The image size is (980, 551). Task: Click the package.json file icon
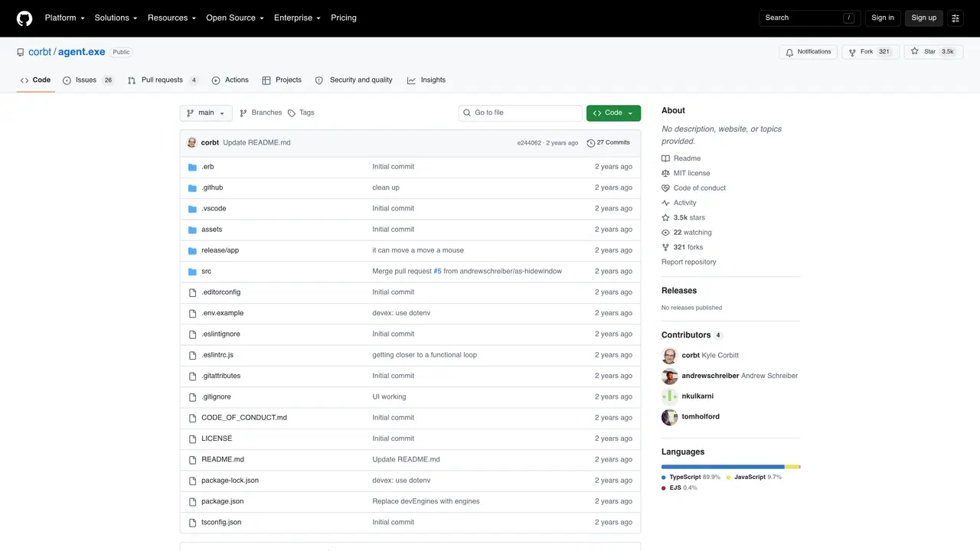tap(193, 501)
